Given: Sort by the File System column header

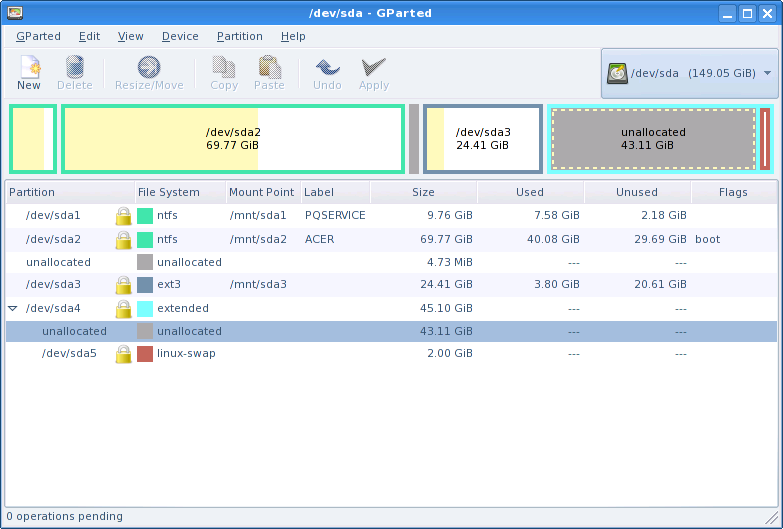Looking at the screenshot, I should pos(180,192).
